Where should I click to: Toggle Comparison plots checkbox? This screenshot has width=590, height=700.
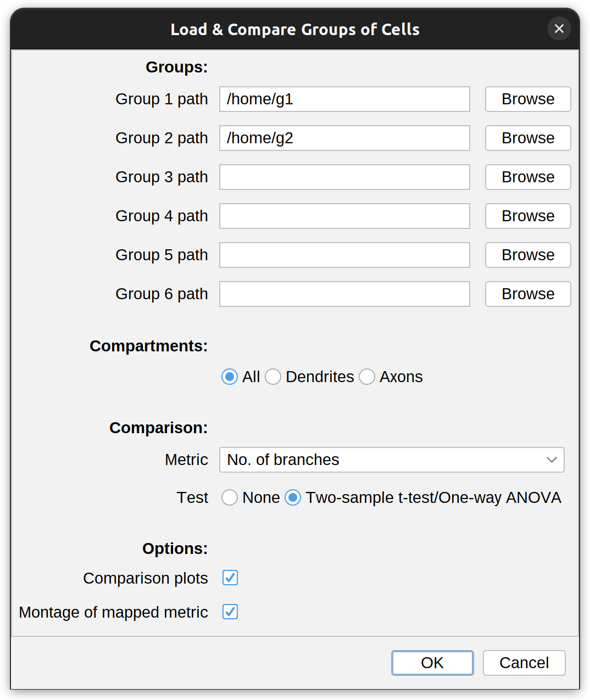[230, 578]
